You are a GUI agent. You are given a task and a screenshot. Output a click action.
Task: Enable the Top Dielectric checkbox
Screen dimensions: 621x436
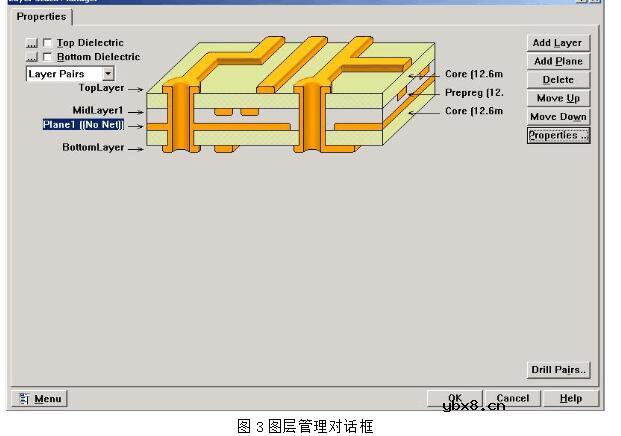tap(47, 43)
